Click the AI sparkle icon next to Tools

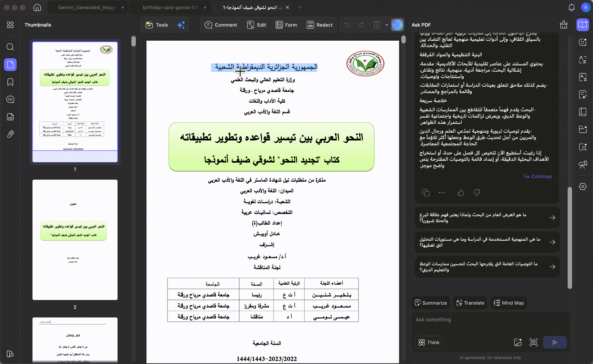(181, 25)
